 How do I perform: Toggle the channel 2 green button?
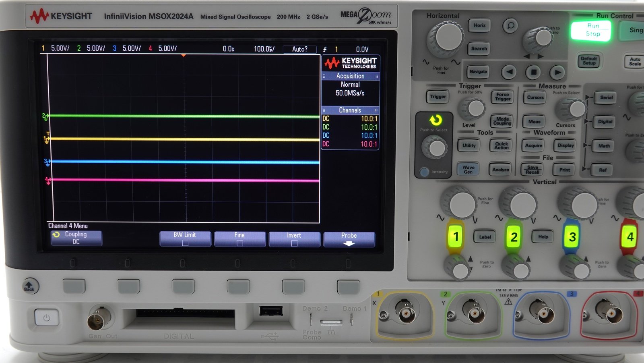(x=514, y=237)
